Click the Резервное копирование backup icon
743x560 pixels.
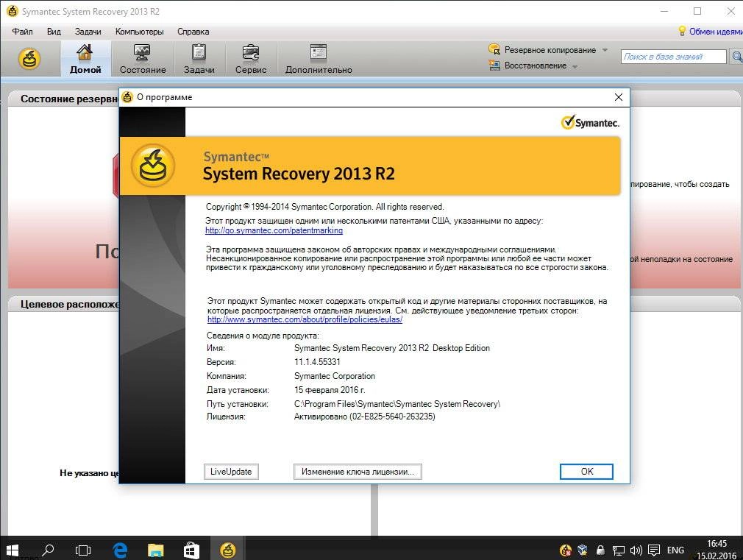point(494,49)
